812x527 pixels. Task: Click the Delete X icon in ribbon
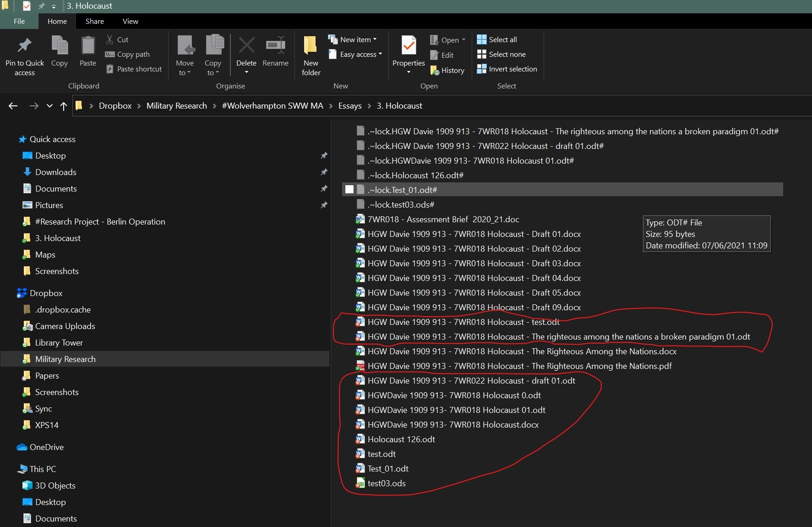pos(246,46)
